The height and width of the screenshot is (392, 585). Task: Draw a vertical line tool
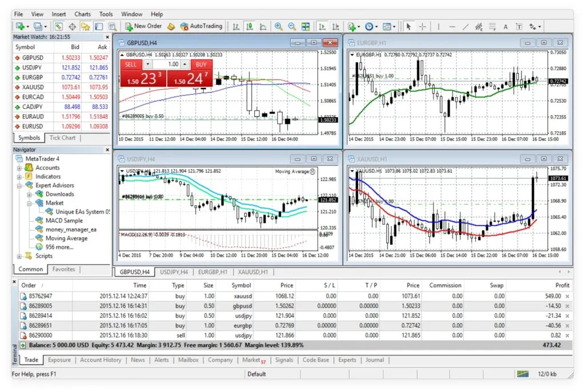438,26
